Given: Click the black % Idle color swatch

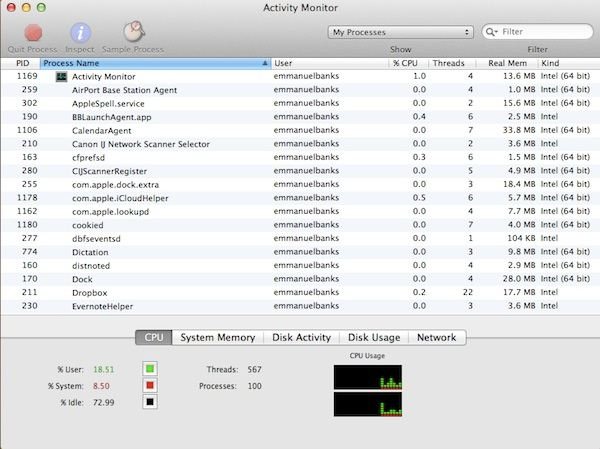Looking at the screenshot, I should click(150, 402).
